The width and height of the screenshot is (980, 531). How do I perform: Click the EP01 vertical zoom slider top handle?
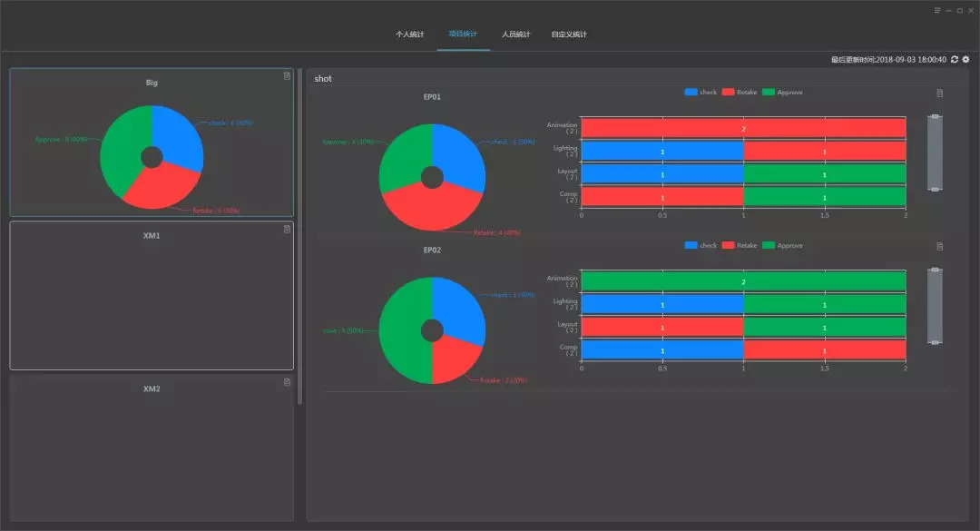[935, 117]
